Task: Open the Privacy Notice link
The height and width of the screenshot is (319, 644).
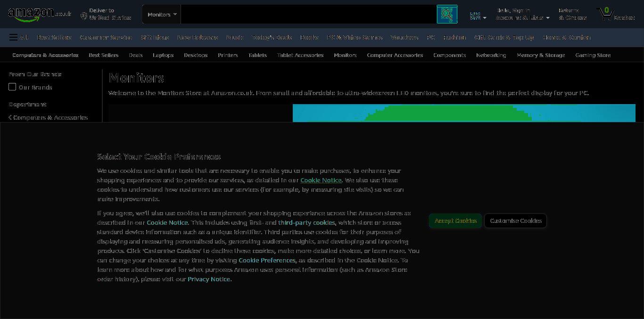Action: pyautogui.click(x=209, y=279)
